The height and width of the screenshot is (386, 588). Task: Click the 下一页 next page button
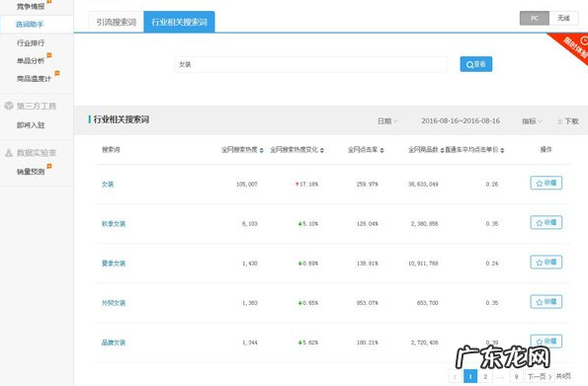pos(540,376)
